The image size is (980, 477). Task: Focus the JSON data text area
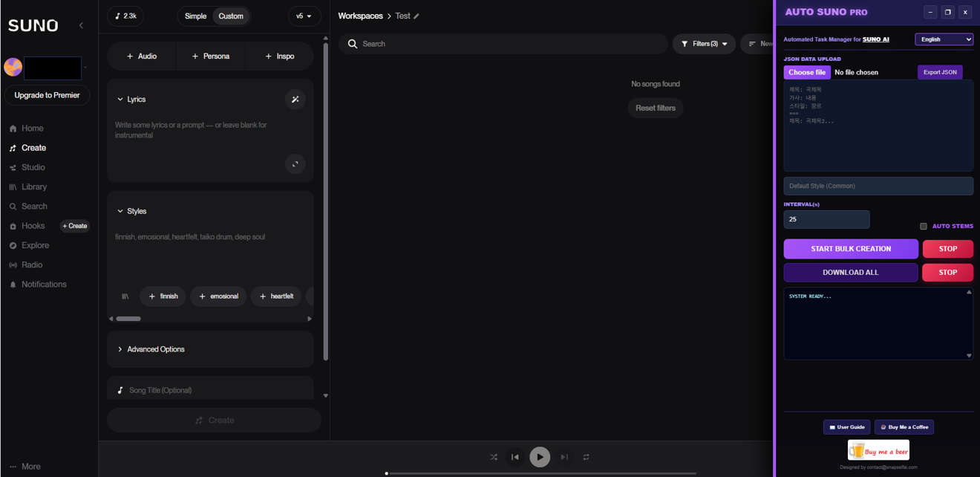tap(878, 126)
